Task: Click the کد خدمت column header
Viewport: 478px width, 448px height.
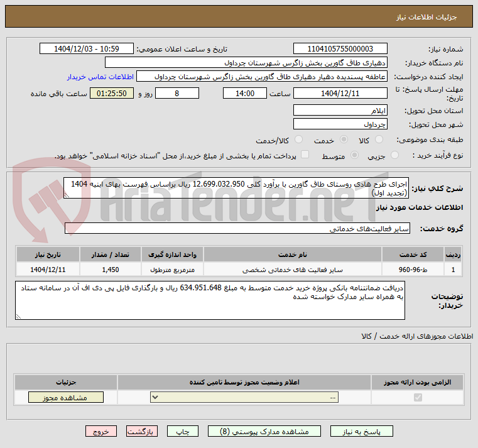Action: tap(413, 254)
